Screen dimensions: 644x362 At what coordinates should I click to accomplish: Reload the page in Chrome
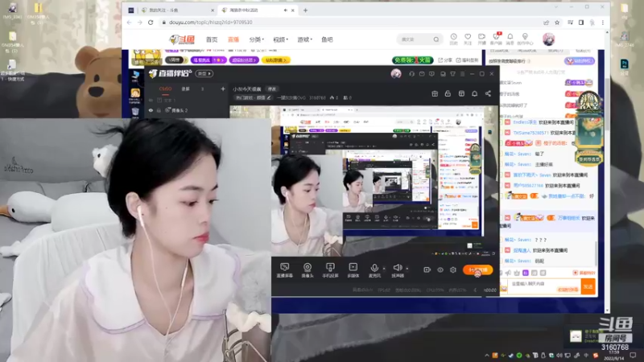click(151, 23)
